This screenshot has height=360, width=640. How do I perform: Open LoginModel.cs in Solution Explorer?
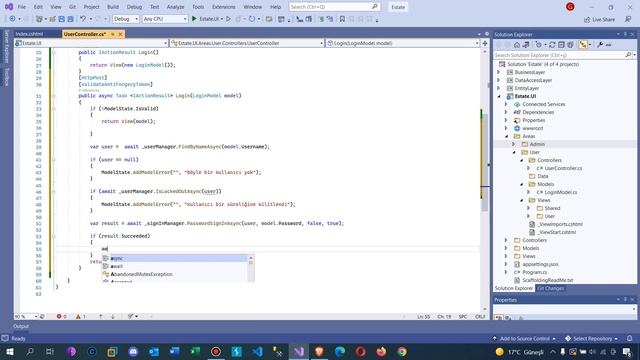560,192
